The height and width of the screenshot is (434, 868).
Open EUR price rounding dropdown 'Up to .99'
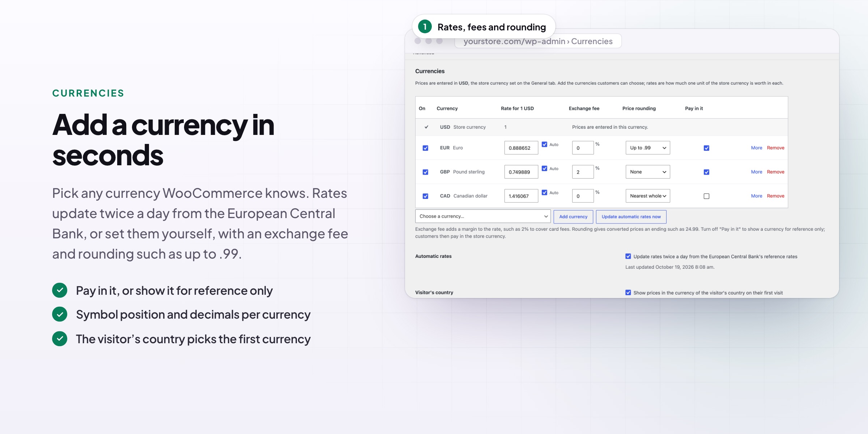coord(648,148)
